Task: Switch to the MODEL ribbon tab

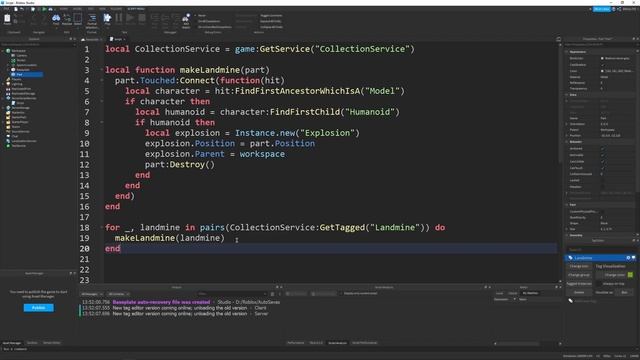Action: coord(77,9)
